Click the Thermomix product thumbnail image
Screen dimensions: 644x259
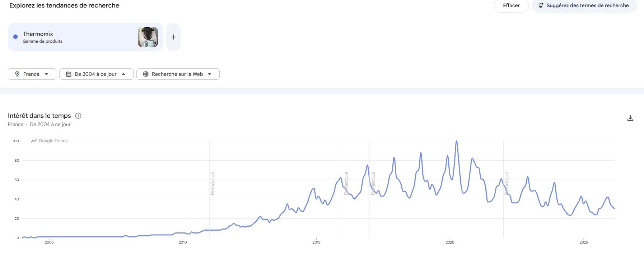148,37
